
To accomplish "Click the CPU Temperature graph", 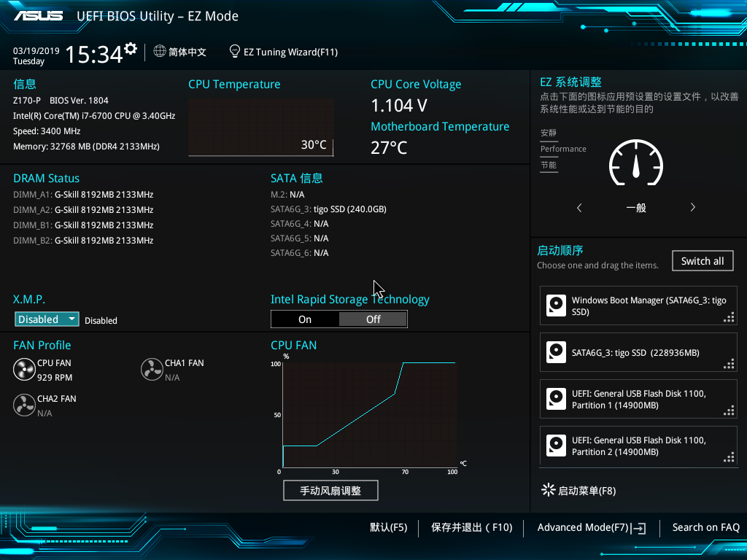I will tap(261, 127).
